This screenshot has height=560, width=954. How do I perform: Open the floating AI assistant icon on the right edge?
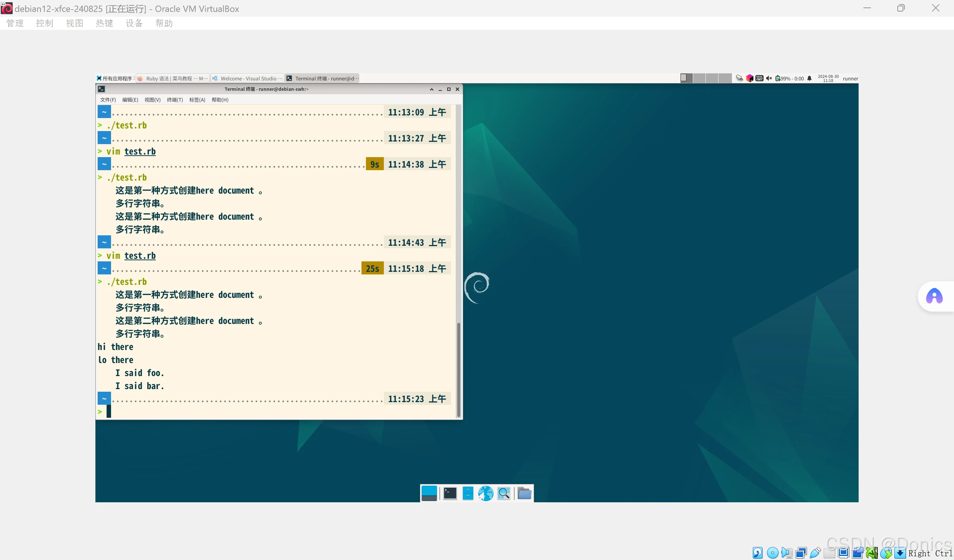pyautogui.click(x=934, y=296)
